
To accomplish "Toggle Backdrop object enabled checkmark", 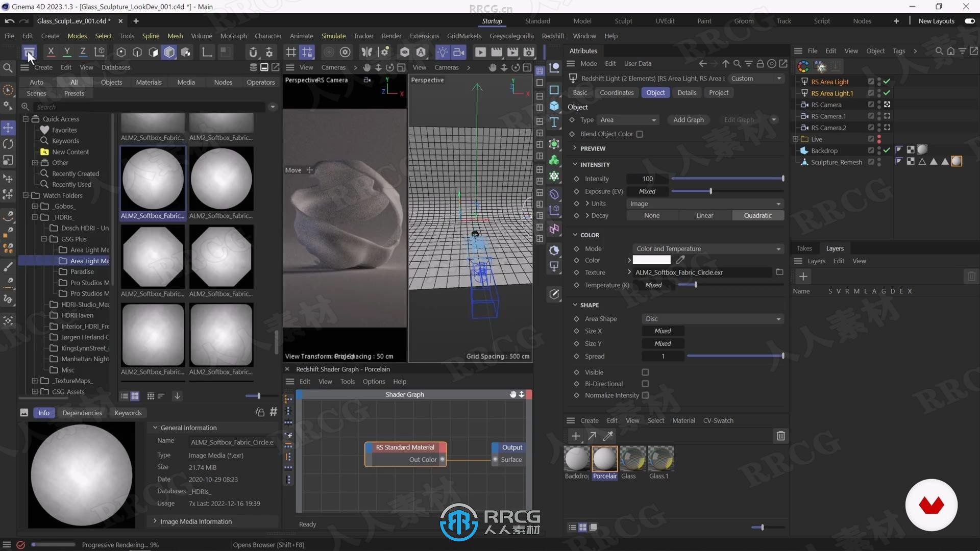I will click(x=887, y=150).
